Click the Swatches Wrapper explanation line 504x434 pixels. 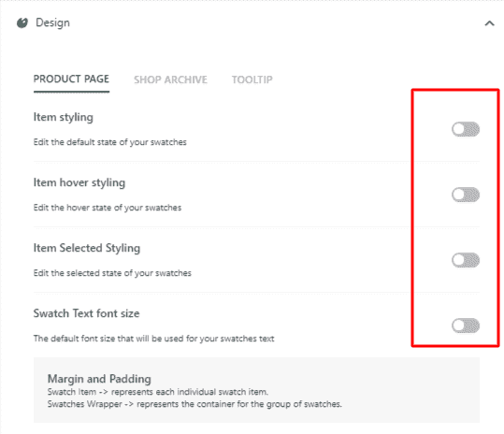tap(194, 404)
